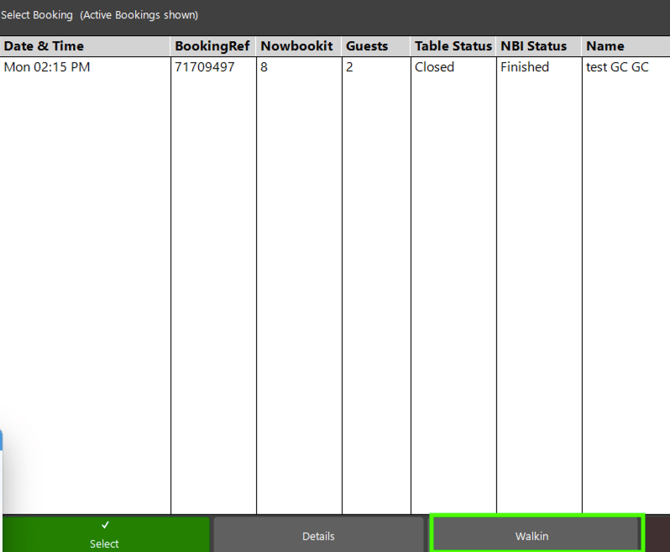Screen dimensions: 670x552
Task: Open the booking Details button
Action: coord(318,536)
